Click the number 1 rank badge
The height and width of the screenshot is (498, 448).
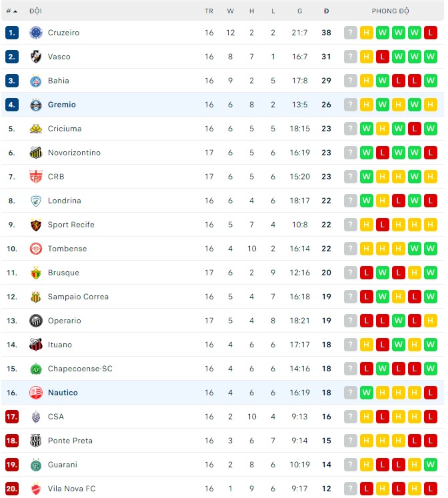pyautogui.click(x=11, y=33)
